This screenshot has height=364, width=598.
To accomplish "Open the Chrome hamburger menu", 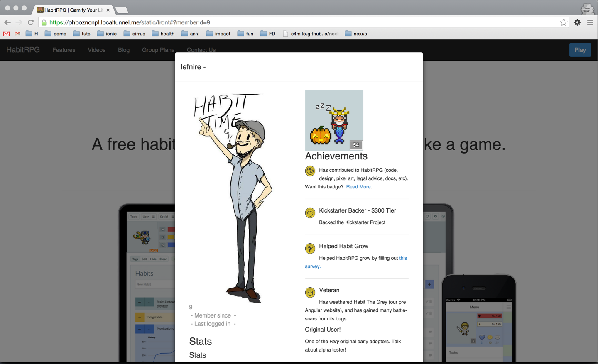I will 590,22.
